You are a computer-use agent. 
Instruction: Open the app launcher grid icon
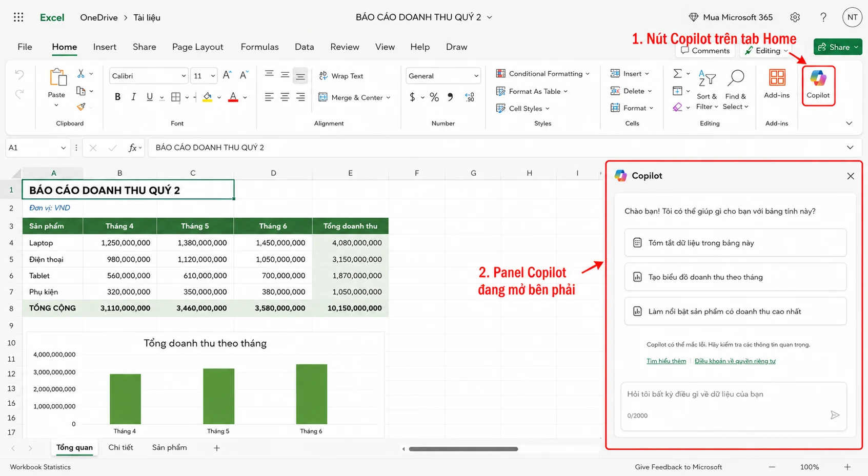[x=18, y=17]
